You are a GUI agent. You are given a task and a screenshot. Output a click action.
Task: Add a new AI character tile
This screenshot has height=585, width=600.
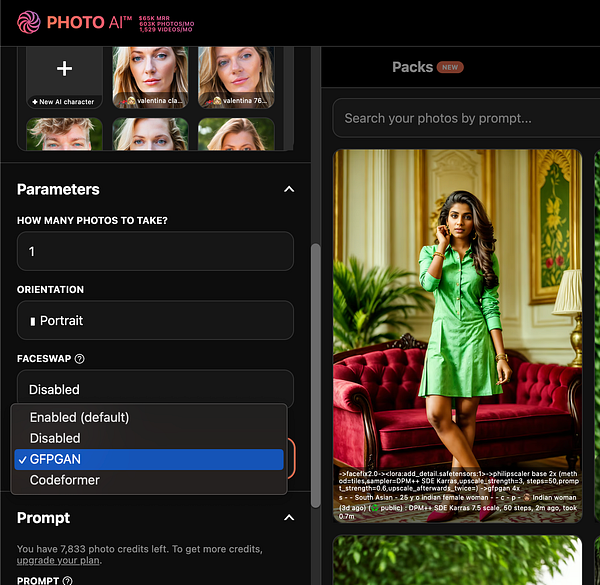point(64,78)
